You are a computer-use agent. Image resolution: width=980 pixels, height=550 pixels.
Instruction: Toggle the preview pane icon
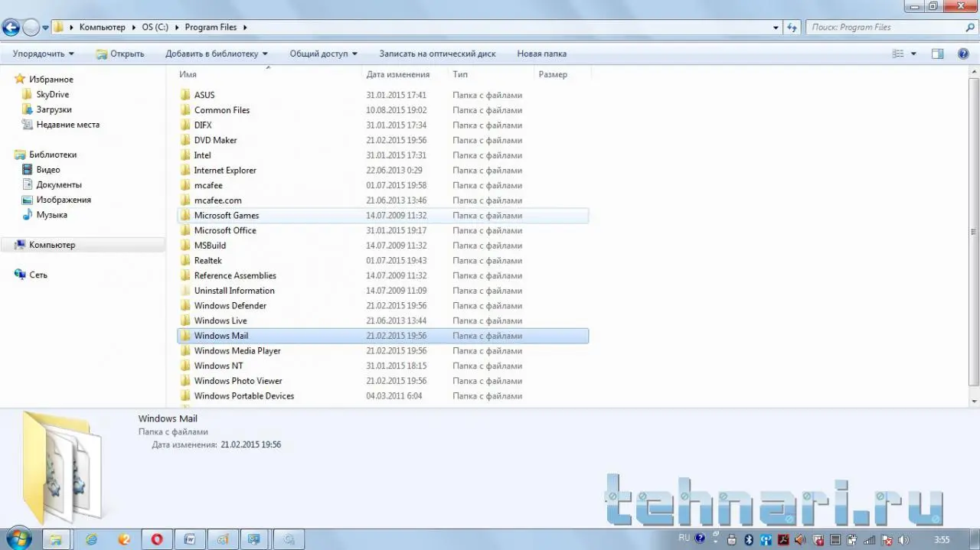[x=937, y=54]
